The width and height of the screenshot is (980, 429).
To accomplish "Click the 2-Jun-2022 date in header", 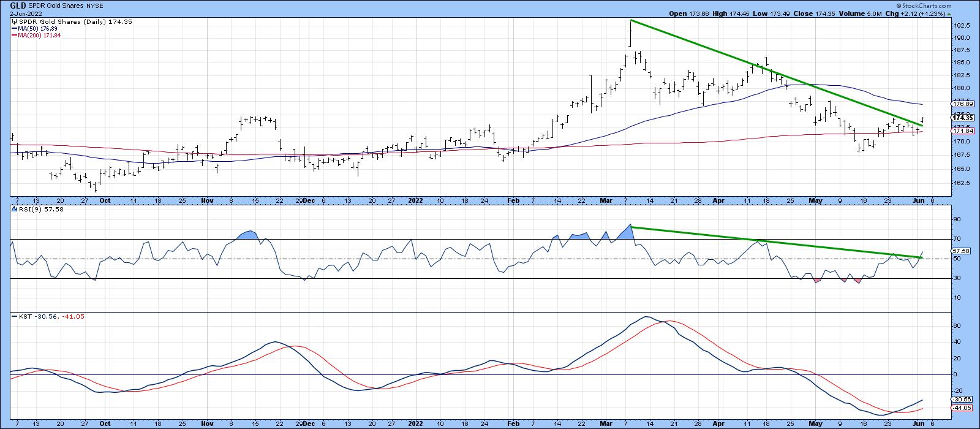I will tap(24, 13).
